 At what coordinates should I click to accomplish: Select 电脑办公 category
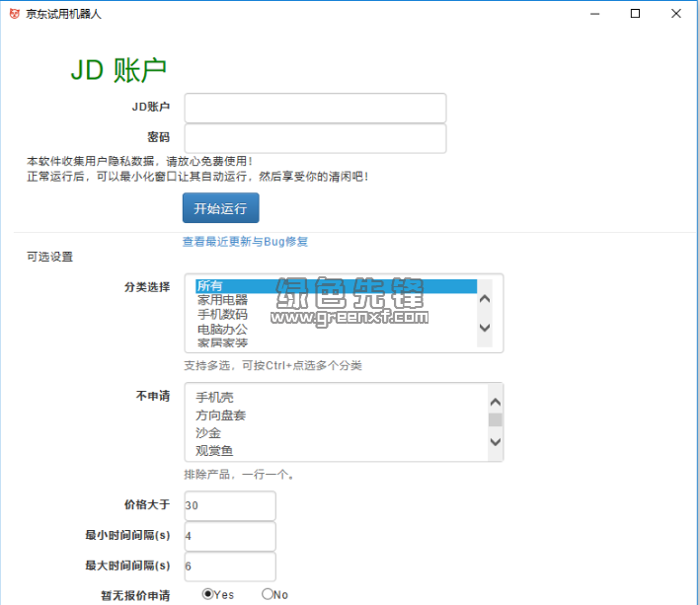[x=222, y=330]
